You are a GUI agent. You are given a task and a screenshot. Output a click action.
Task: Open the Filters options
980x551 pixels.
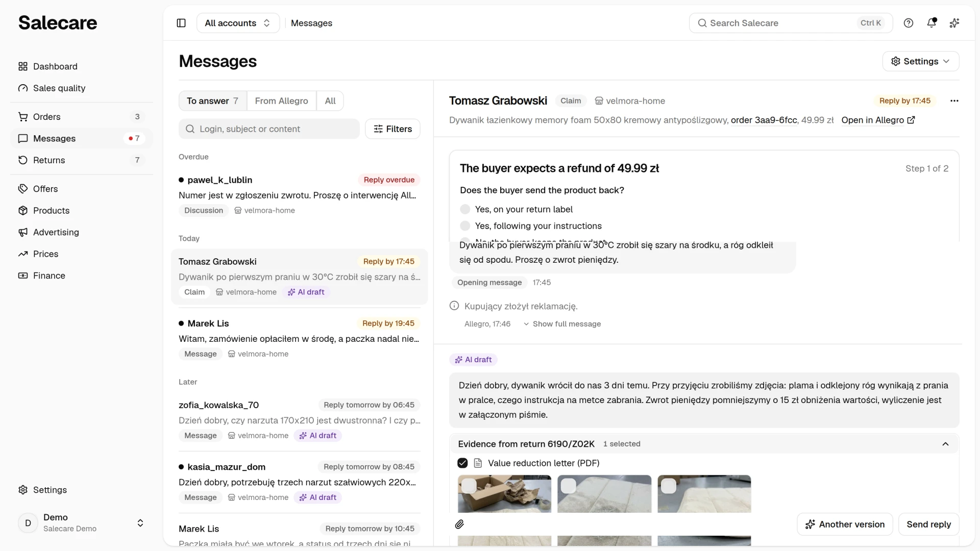(x=393, y=129)
